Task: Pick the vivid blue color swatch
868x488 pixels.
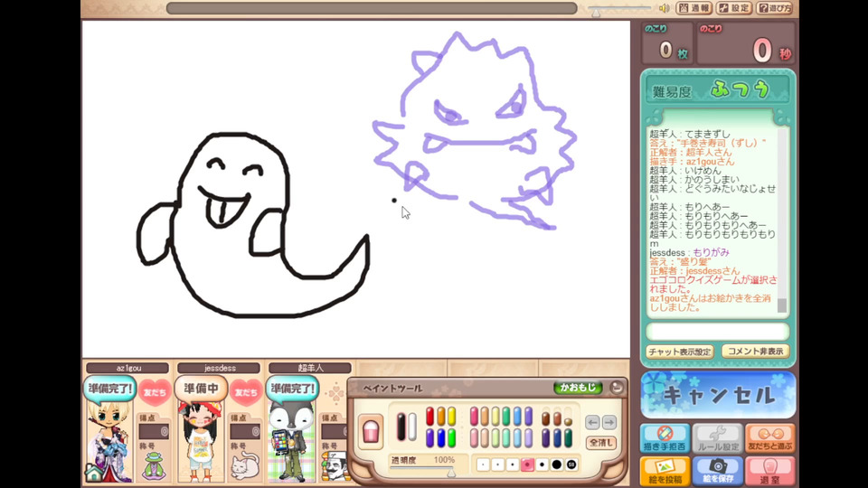Action: click(x=441, y=438)
